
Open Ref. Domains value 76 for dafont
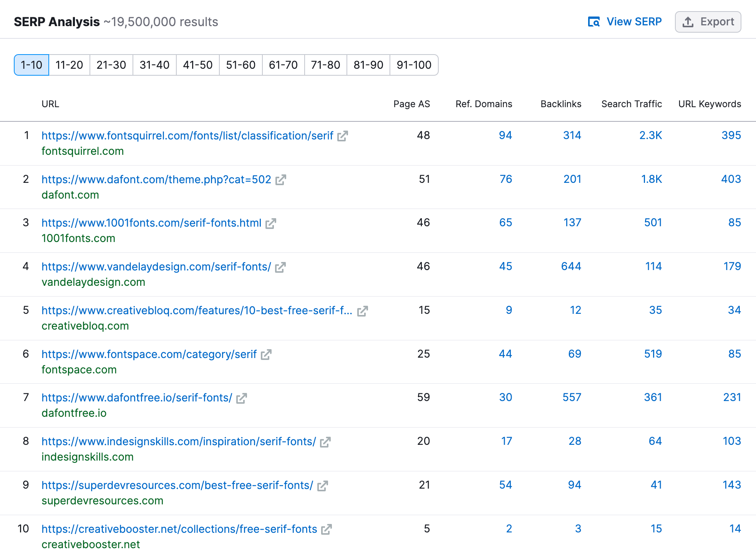tap(506, 179)
